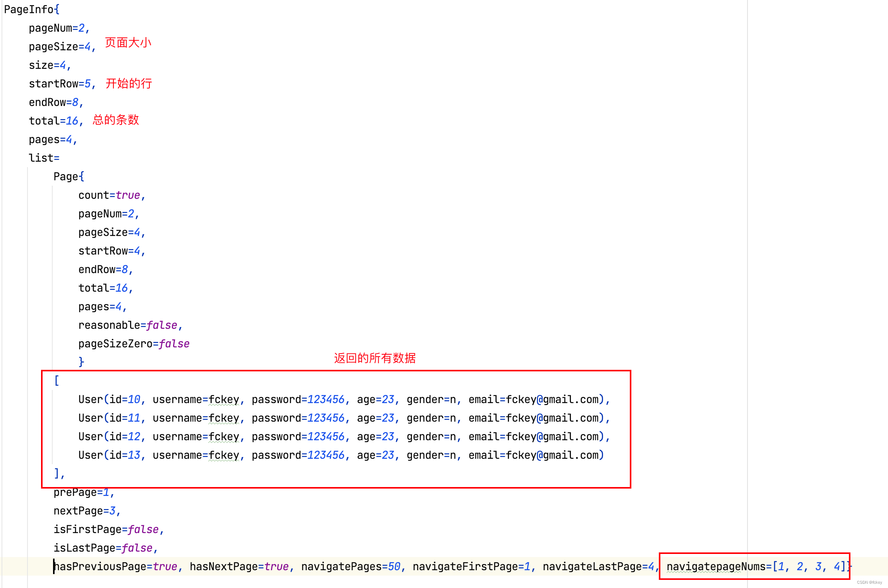Click 'password=123456' in the id=10 row
Screen dimensions: 888x588
click(x=298, y=399)
